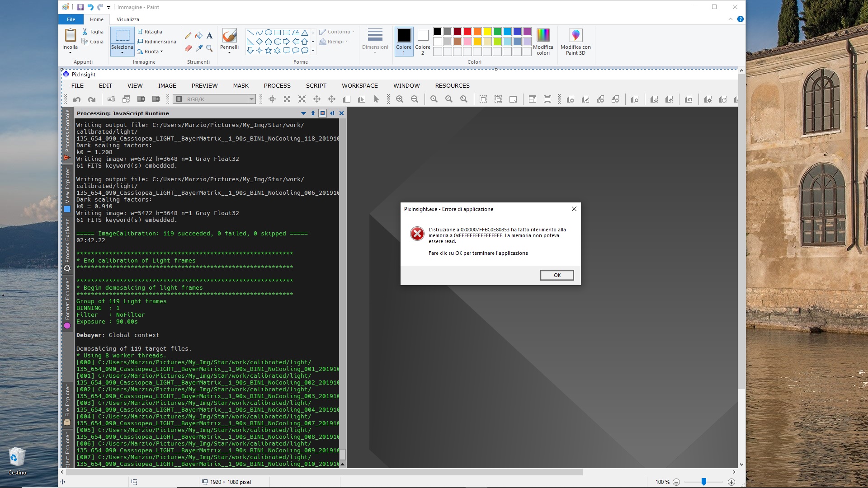The width and height of the screenshot is (868, 488).
Task: Click the Paint horizontal scrollbar
Action: click(x=323, y=472)
